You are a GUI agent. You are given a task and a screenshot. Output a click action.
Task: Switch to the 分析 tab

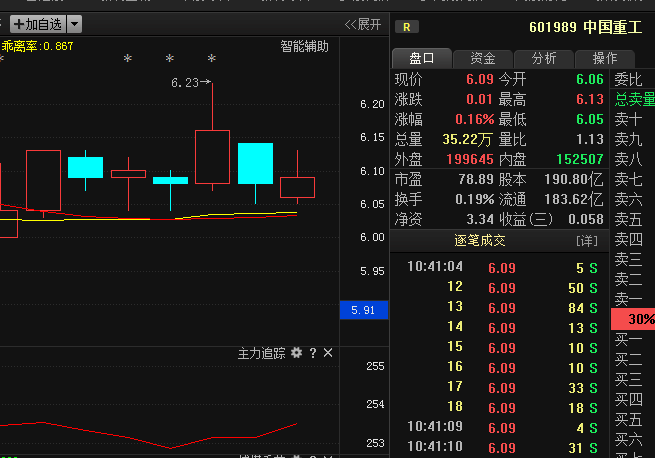coord(544,59)
